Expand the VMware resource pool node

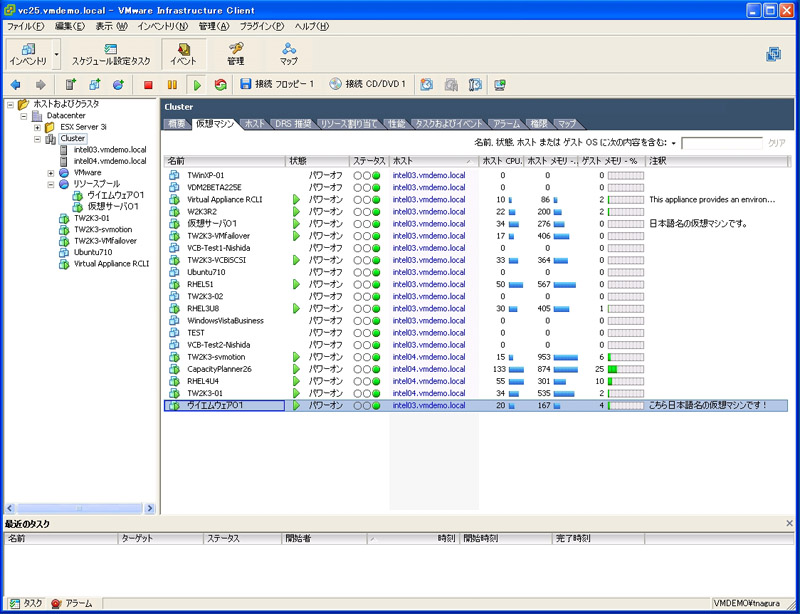click(51, 173)
